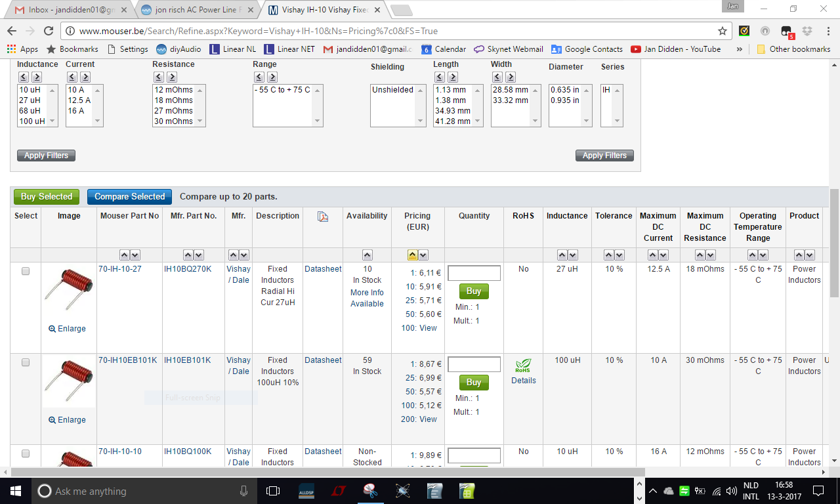The image size is (840, 504).
Task: Open Windows Start menu
Action: click(x=15, y=491)
